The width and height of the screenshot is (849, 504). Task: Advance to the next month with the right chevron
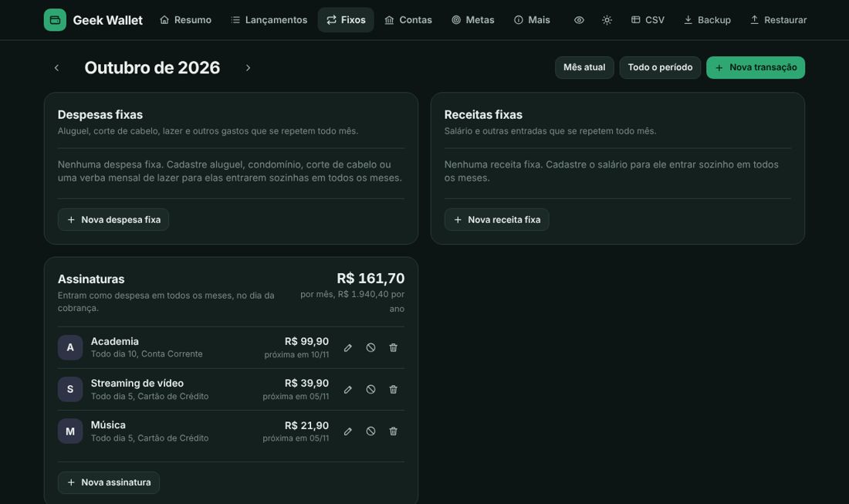click(248, 68)
